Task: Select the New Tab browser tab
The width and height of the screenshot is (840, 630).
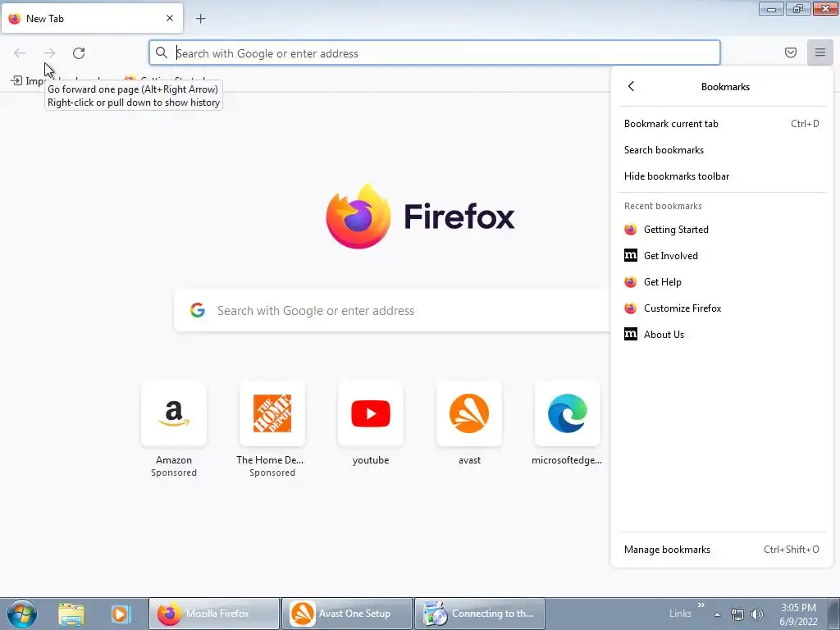Action: (92, 18)
